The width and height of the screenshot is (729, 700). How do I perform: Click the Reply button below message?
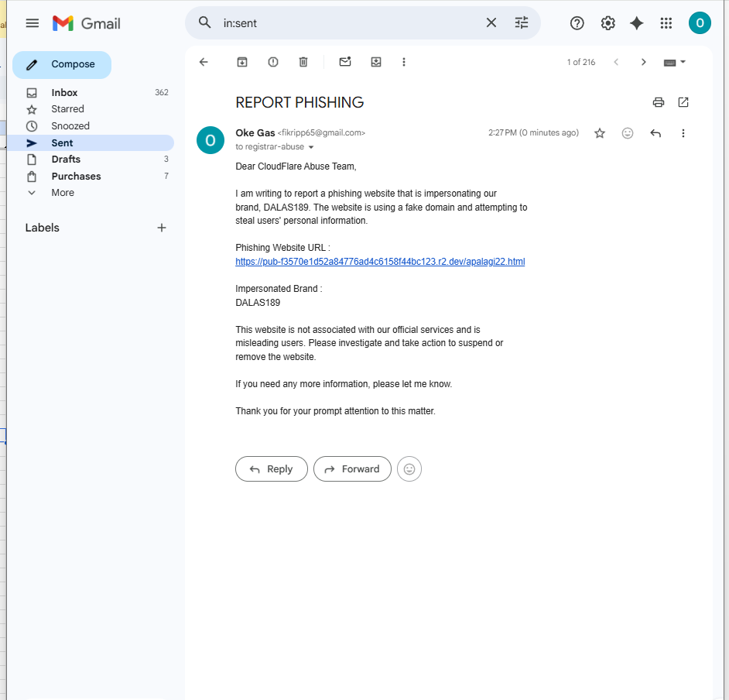coord(272,468)
